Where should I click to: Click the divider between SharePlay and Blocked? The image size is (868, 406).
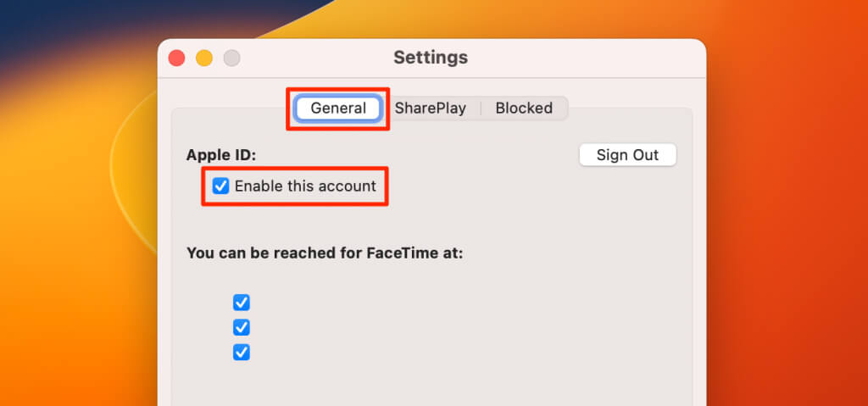(x=481, y=108)
